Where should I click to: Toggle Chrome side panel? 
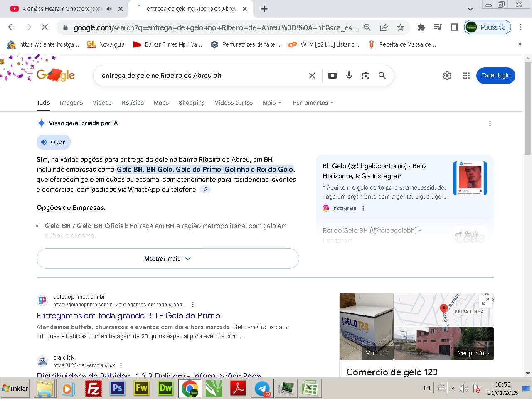454,27
